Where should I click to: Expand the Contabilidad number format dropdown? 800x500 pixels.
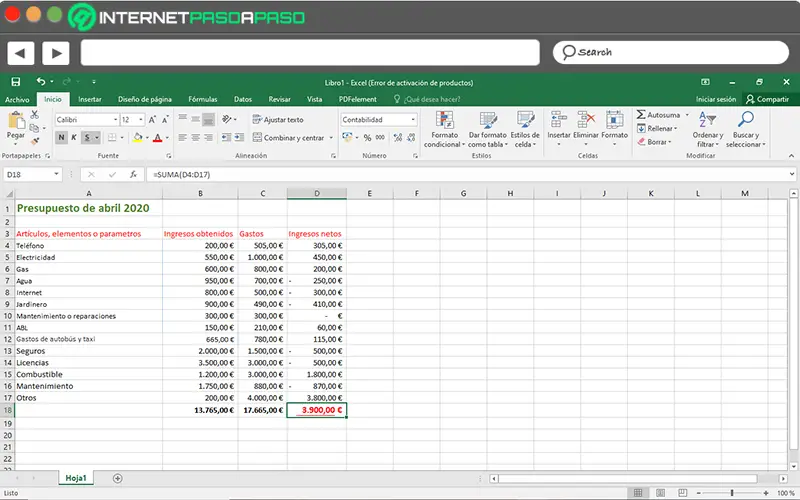(x=413, y=119)
